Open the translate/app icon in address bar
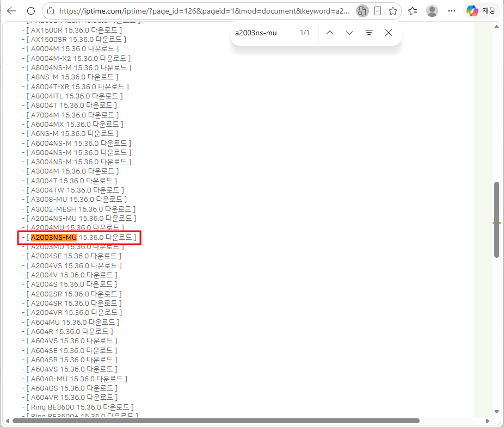Screen dimensions: 504x427 point(362,11)
